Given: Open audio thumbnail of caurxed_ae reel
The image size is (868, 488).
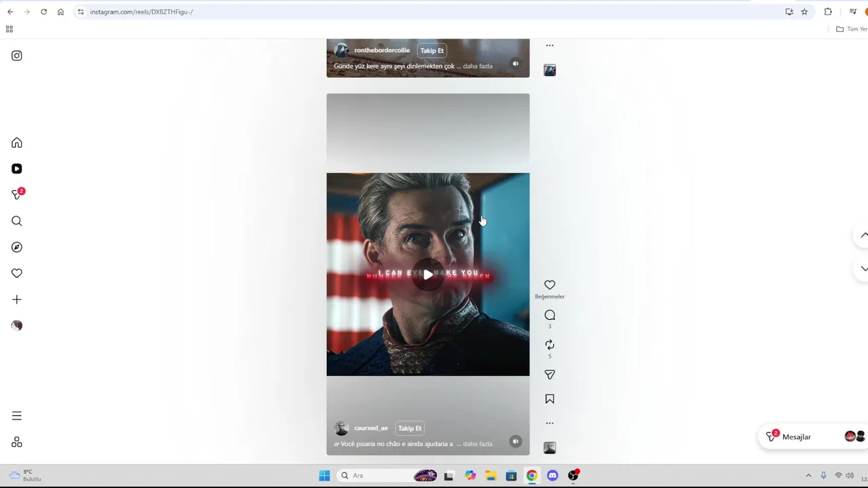Looking at the screenshot, I should pyautogui.click(x=550, y=448).
